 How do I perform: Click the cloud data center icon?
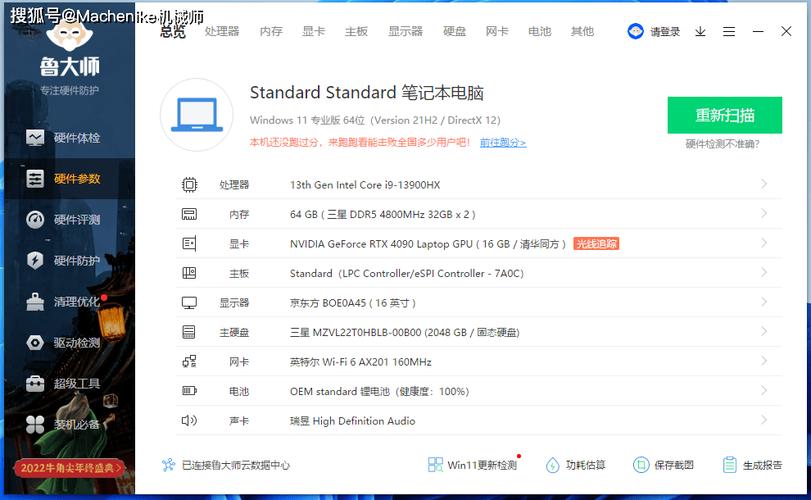[x=169, y=465]
